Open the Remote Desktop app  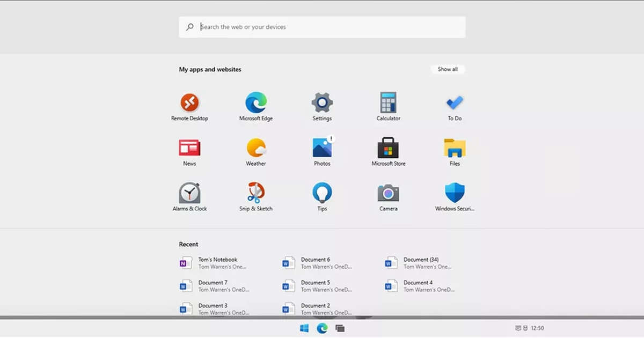(189, 107)
